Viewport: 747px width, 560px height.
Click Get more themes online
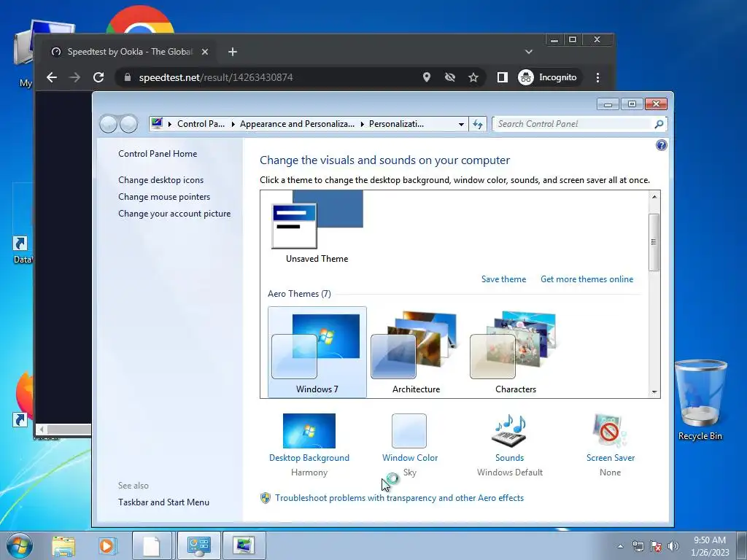(x=587, y=279)
